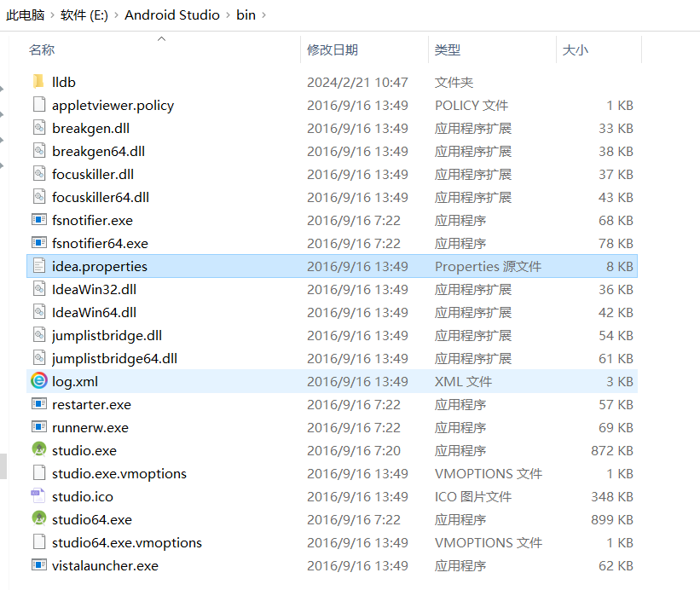Image resolution: width=700 pixels, height=590 pixels.
Task: Navigate to 软件 (E:) in the breadcrumb
Action: click(x=84, y=15)
